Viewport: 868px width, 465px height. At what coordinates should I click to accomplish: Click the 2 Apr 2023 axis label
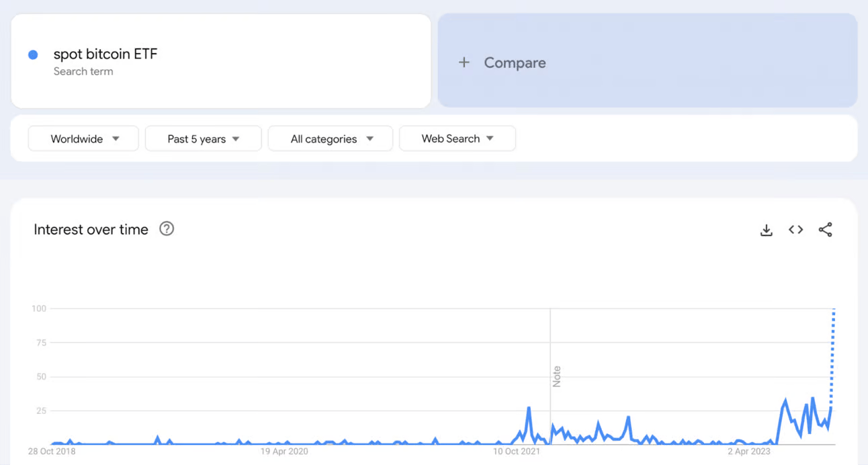click(748, 452)
